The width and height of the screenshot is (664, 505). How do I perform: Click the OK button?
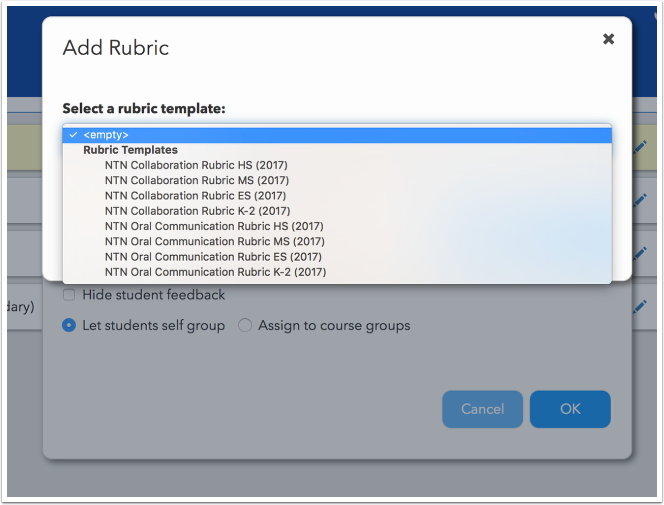point(570,409)
